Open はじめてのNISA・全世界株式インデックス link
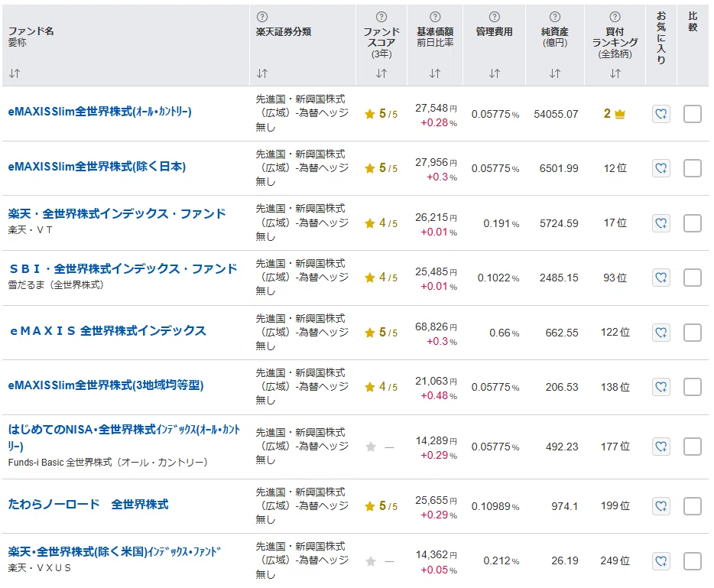714x588 pixels. pos(124,437)
